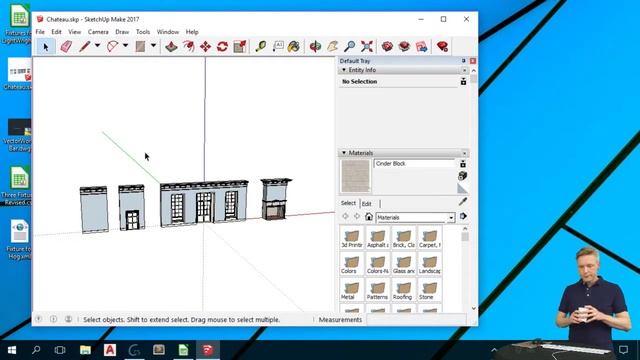Collapse the Entity Info panel
This screenshot has height=360, width=640.
tap(344, 70)
